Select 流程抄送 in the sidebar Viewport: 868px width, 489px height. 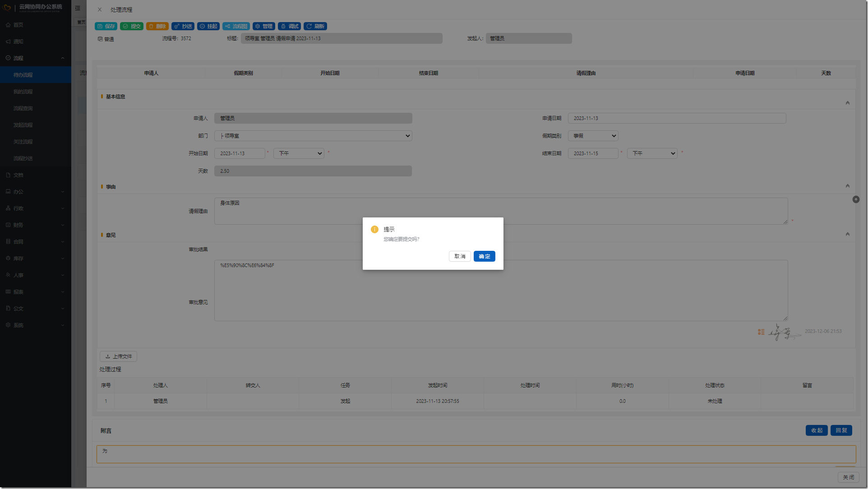[x=36, y=158]
